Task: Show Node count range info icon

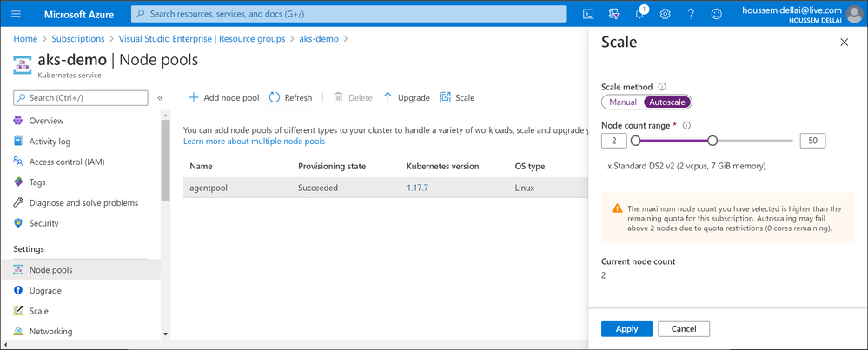Action: tap(686, 126)
